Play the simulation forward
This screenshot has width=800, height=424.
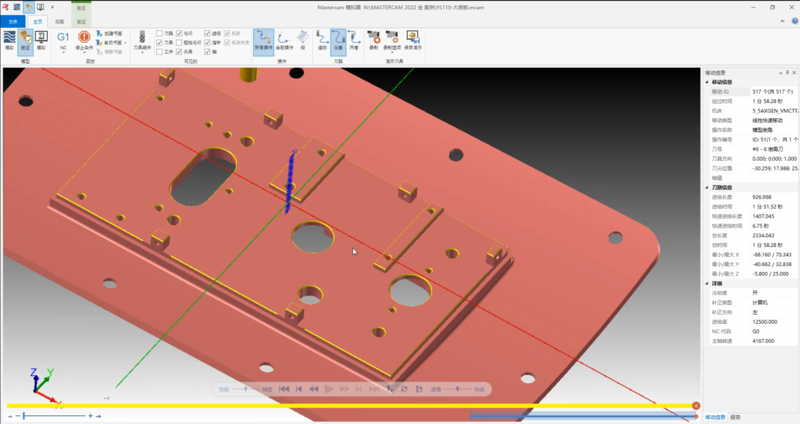point(329,389)
